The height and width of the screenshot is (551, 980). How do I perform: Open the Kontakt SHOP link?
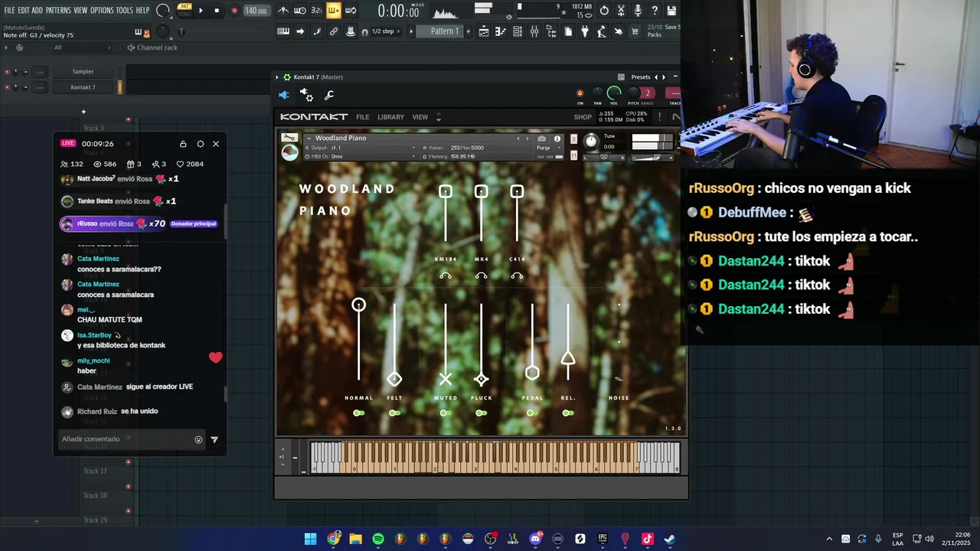(x=583, y=117)
